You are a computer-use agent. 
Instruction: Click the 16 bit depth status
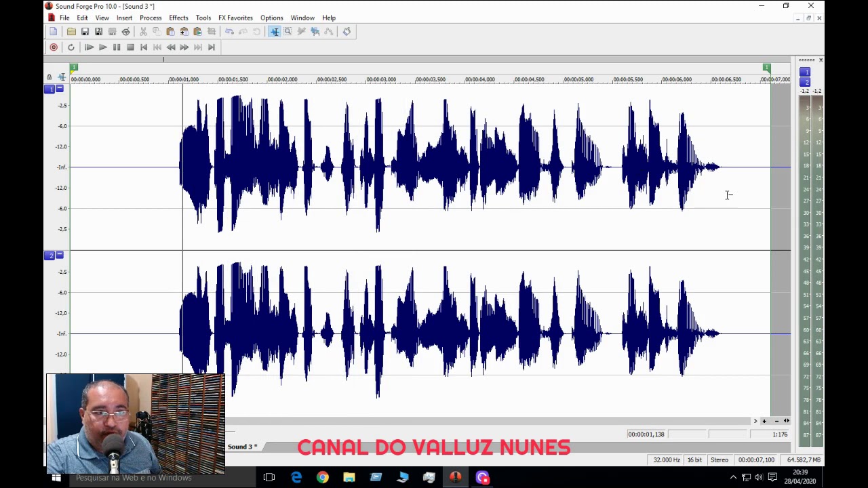coord(695,460)
